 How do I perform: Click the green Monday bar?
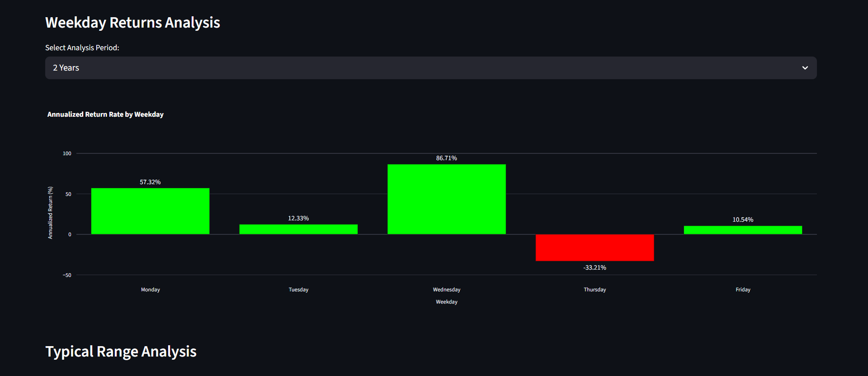tap(150, 211)
